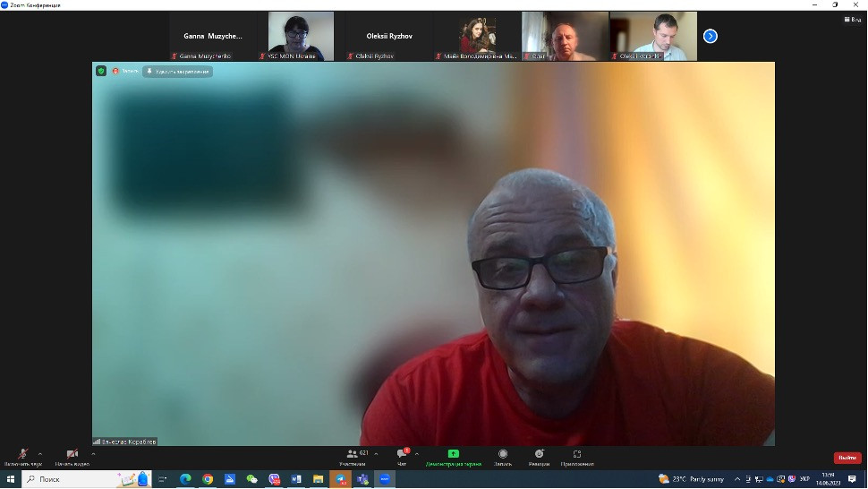
Task: Click the Viber tray icon
Action: [x=792, y=479]
